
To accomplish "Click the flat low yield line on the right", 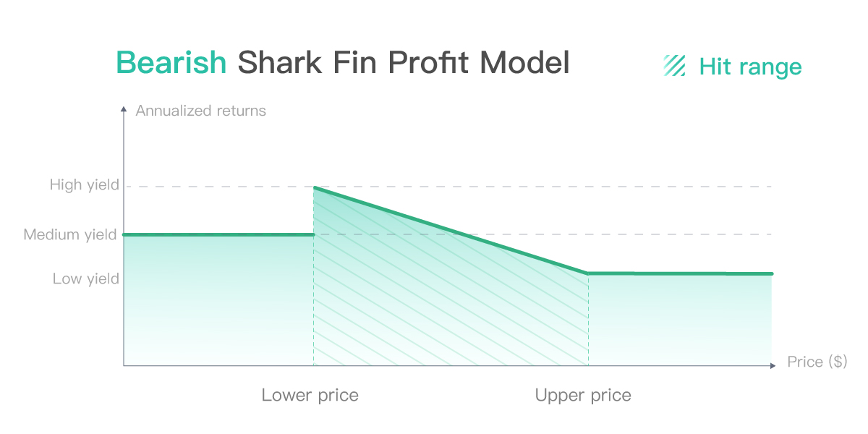I will tap(680, 273).
